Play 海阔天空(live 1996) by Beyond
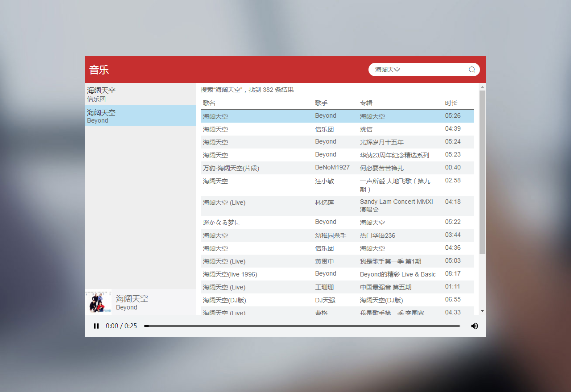The width and height of the screenshot is (571, 392). pos(230,274)
